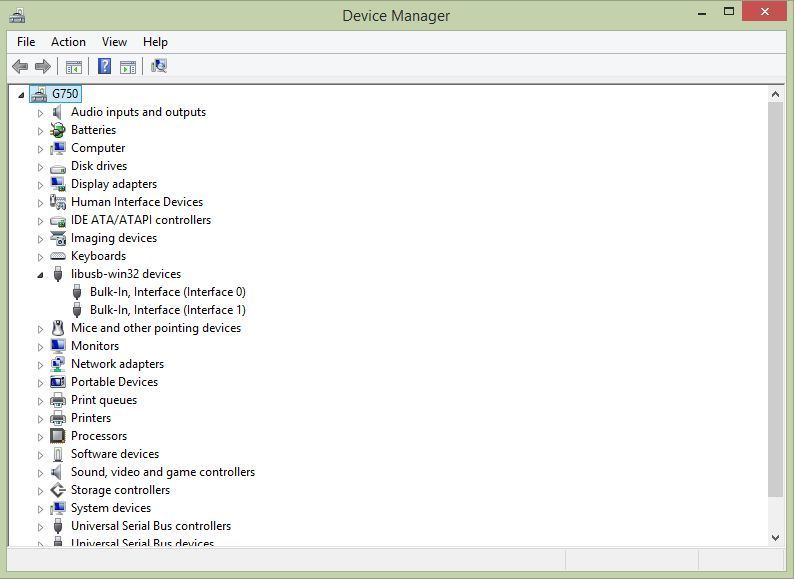
Task: Expand the Sound, video and game controllers arrow
Action: pos(40,473)
